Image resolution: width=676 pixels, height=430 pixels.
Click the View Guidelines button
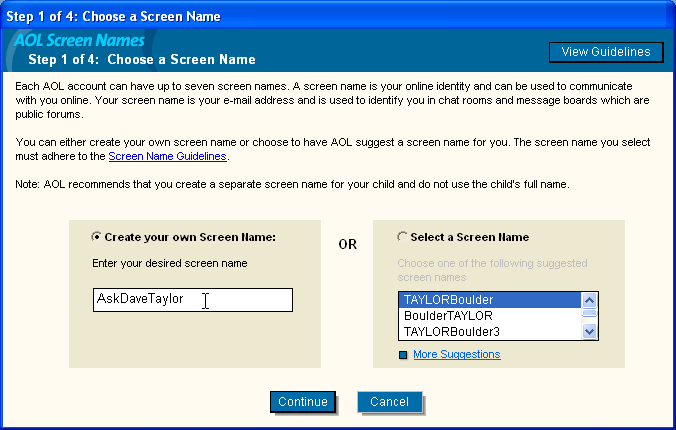point(606,52)
